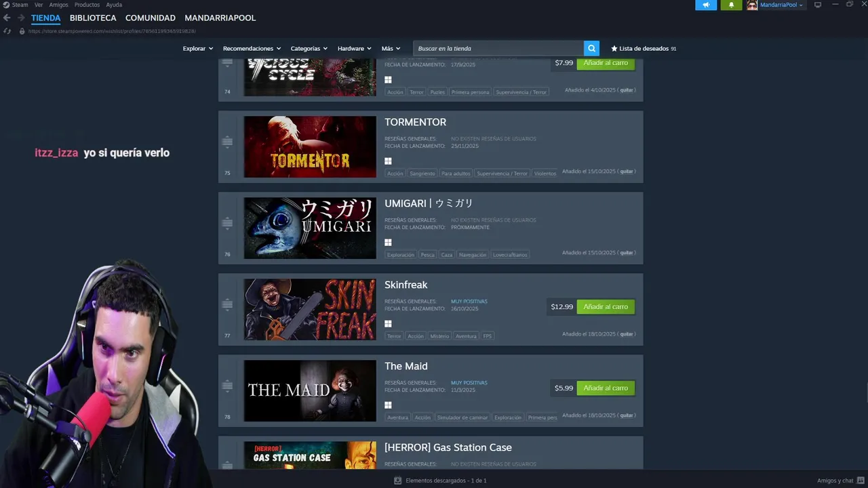Click the page reload icon
Image resolution: width=868 pixels, height=488 pixels.
click(x=7, y=30)
